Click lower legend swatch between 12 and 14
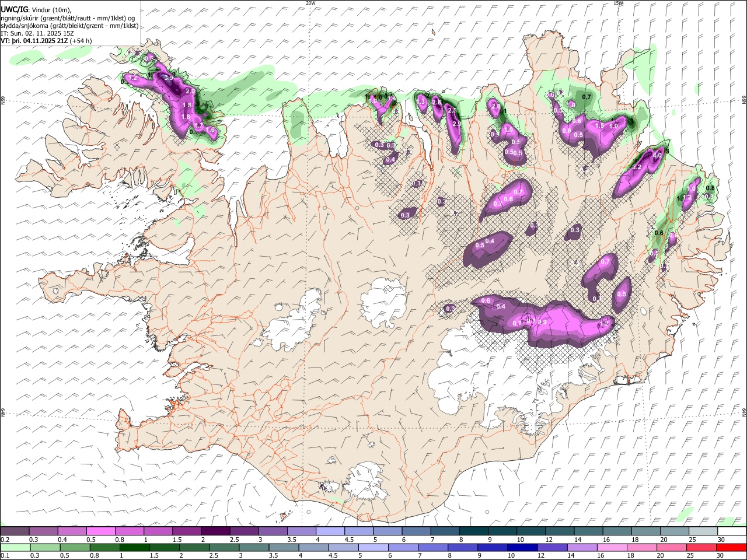 [x=552, y=547]
